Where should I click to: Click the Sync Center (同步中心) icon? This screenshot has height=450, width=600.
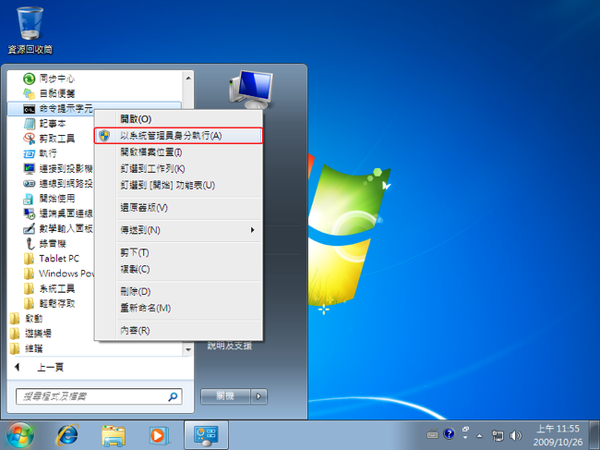point(29,78)
